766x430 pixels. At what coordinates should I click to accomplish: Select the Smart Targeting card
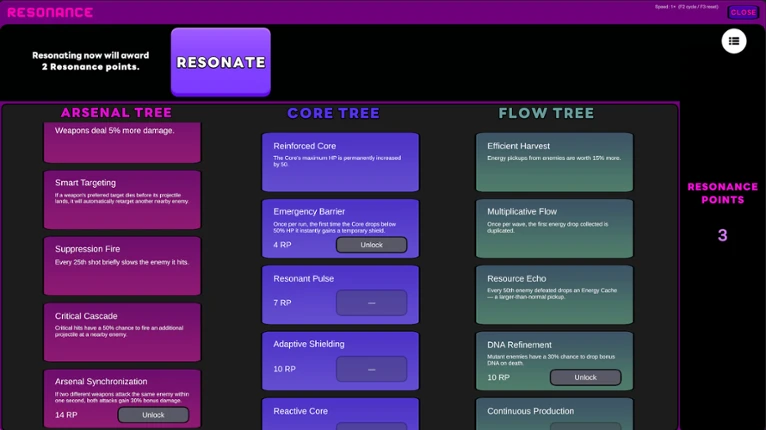pyautogui.click(x=122, y=199)
